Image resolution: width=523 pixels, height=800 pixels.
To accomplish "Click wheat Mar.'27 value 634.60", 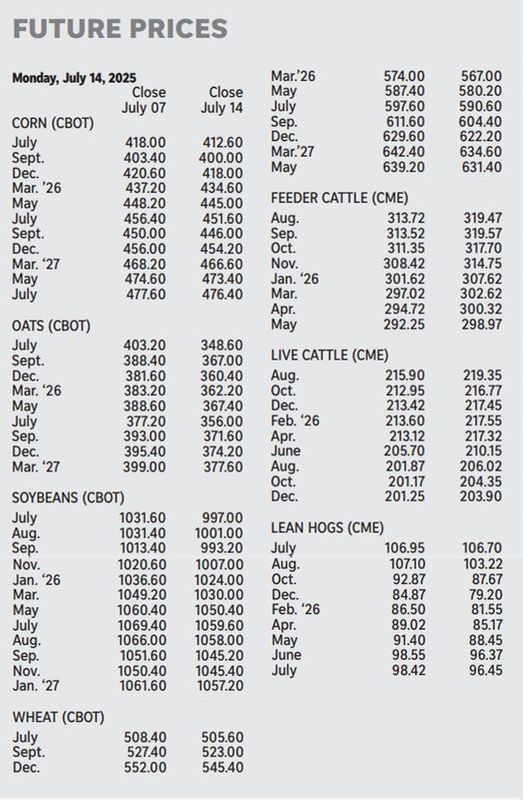I will pyautogui.click(x=482, y=152).
